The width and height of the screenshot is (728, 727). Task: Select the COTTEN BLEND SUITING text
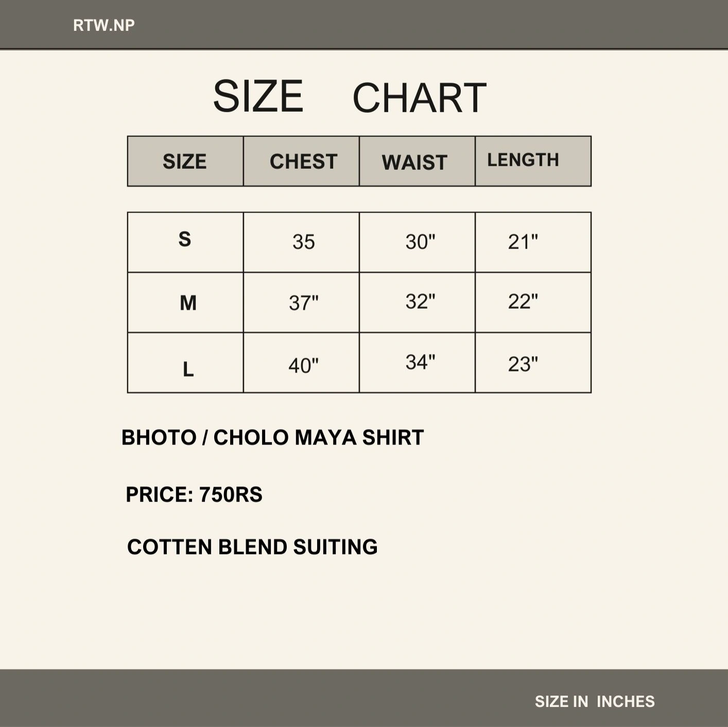pyautogui.click(x=252, y=547)
